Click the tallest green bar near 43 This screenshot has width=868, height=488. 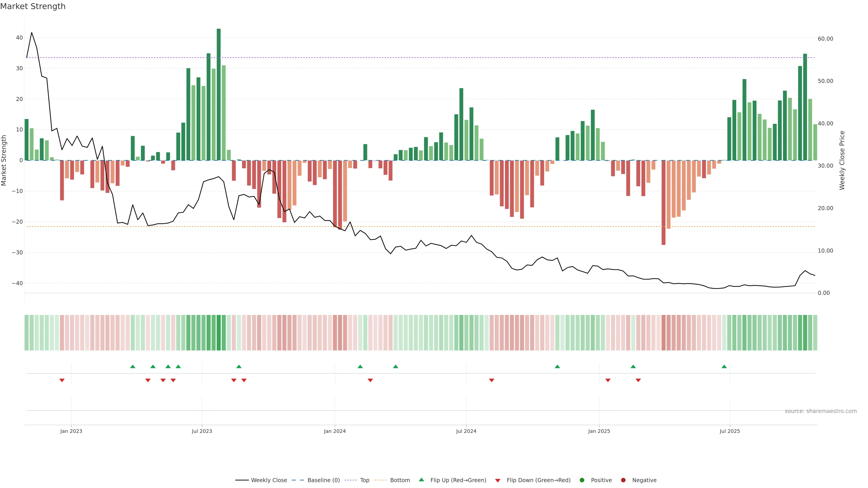(219, 94)
